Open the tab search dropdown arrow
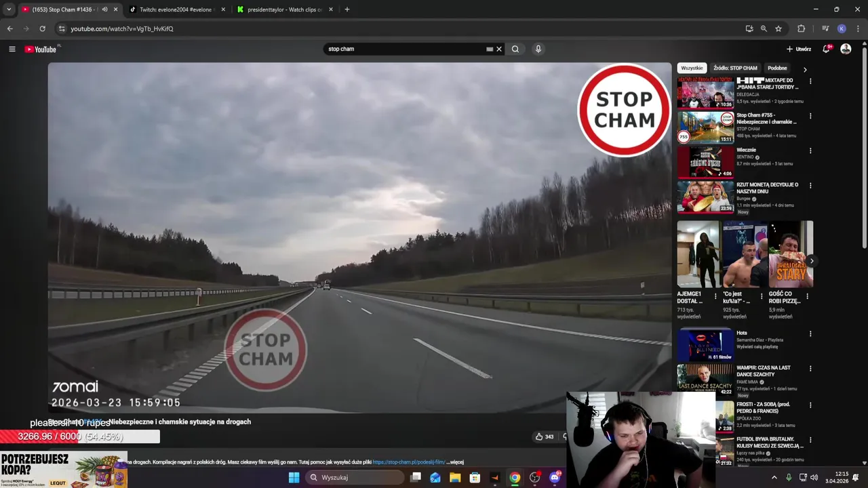This screenshot has width=868, height=488. click(x=9, y=9)
